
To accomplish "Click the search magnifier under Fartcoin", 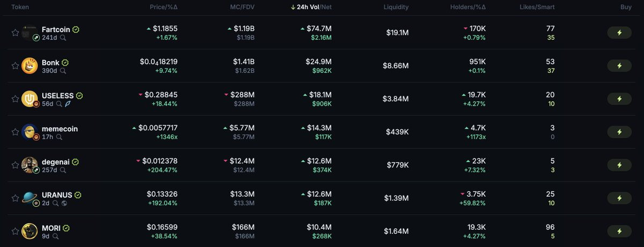I will (63, 38).
